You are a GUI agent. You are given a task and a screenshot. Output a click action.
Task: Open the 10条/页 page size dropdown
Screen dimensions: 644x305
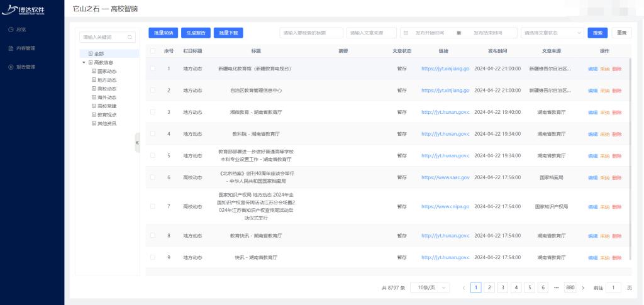430,288
